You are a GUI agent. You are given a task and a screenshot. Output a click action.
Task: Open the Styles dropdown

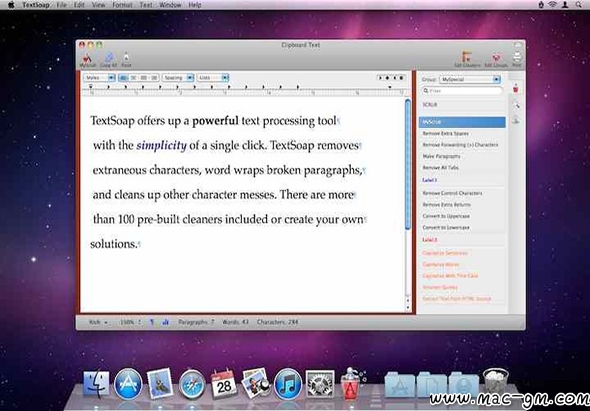click(x=99, y=78)
